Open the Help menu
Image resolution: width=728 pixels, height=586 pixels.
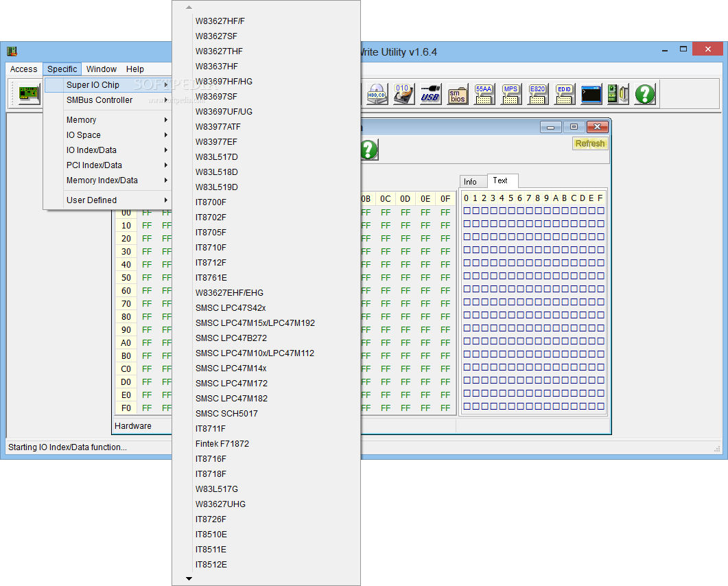(135, 69)
